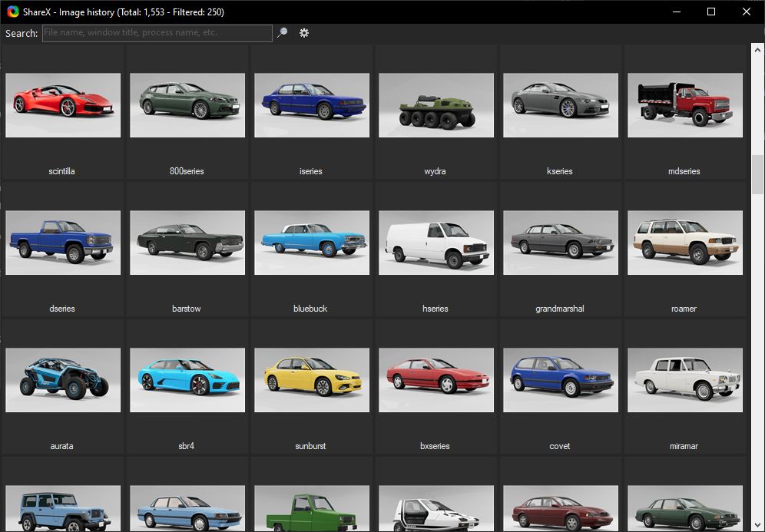Click the ShareX logo in title bar
The image size is (765, 532).
coord(12,12)
